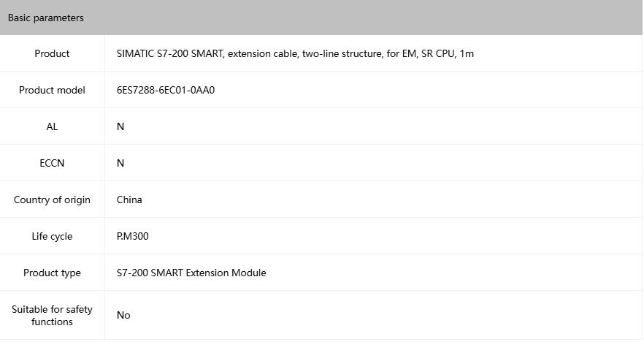Select the N value in AL row

pyautogui.click(x=120, y=126)
